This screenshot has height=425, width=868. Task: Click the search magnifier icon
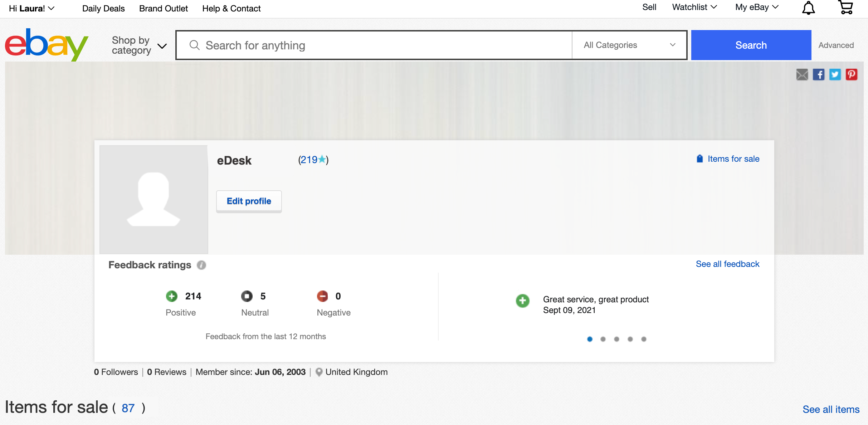point(194,45)
